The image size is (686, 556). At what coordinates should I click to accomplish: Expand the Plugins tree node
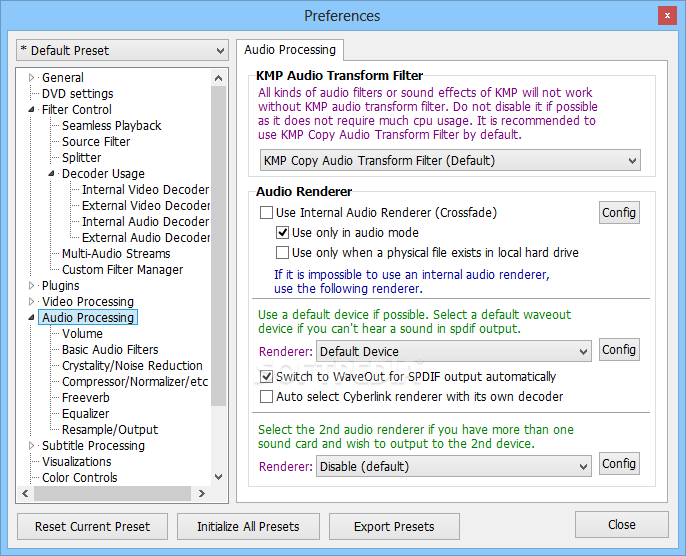31,286
